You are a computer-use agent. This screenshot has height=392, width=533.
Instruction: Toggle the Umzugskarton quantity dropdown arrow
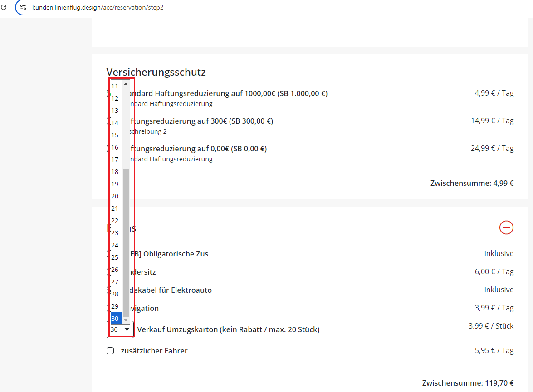(127, 329)
